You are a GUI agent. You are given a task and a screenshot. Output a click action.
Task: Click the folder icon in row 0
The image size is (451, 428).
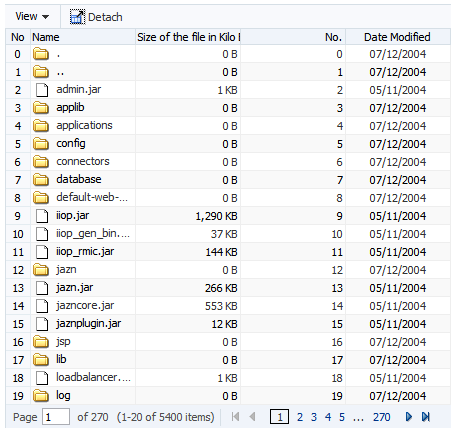tap(41, 54)
